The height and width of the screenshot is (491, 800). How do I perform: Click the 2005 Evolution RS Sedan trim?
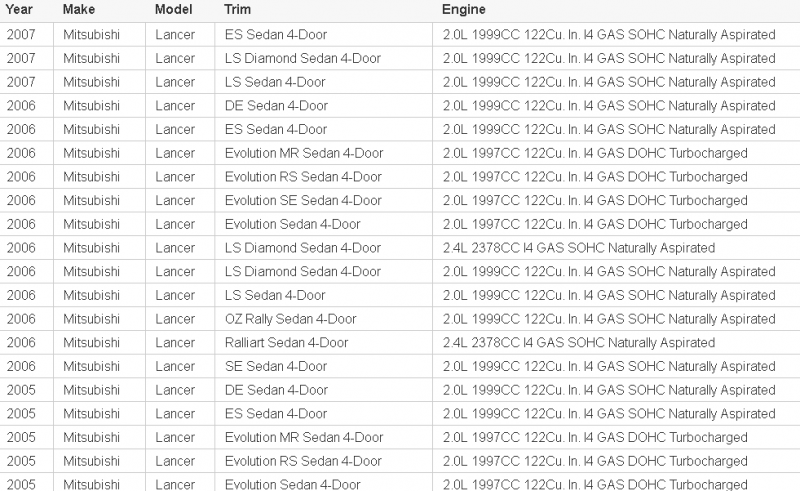coord(304,461)
